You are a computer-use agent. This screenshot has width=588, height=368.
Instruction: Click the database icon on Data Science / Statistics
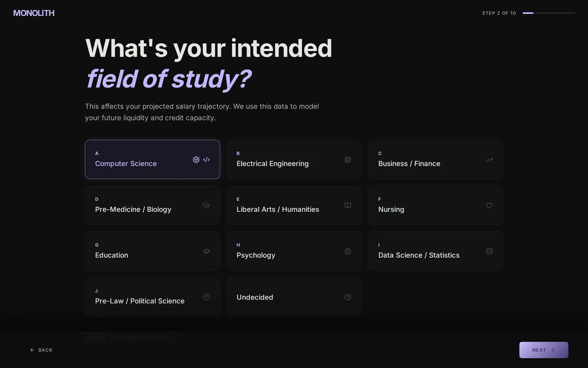point(489,251)
